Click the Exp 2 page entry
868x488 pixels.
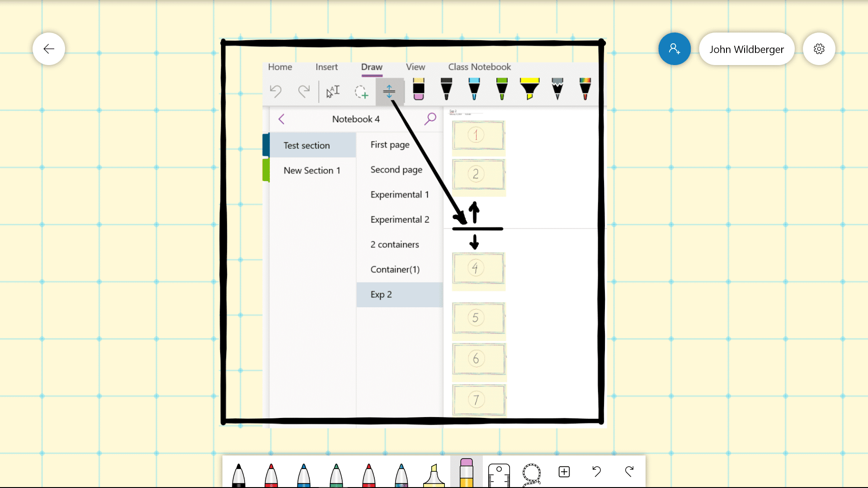400,295
